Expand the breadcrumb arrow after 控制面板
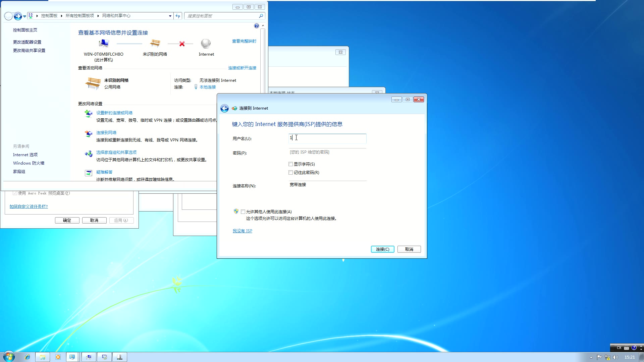The width and height of the screenshot is (644, 362). tap(62, 16)
